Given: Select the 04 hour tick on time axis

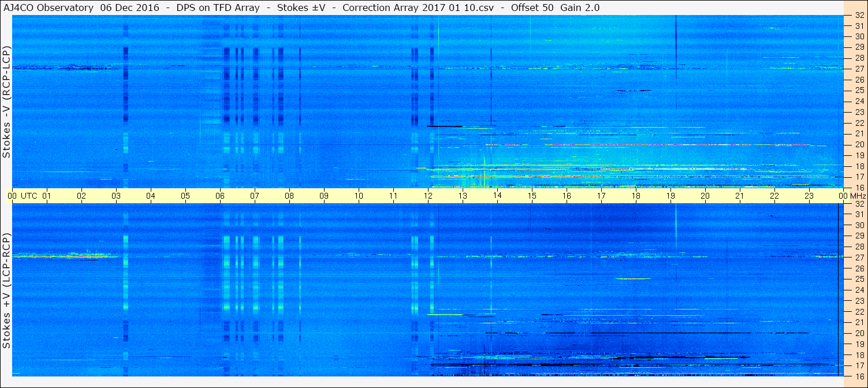Looking at the screenshot, I should 151,196.
